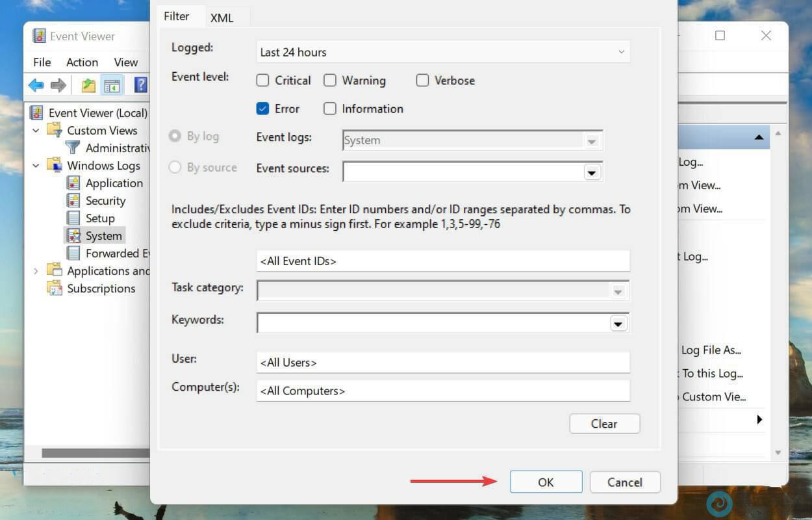Viewport: 812px width, 520px height.
Task: Click the Back arrow toolbar icon
Action: [36, 85]
